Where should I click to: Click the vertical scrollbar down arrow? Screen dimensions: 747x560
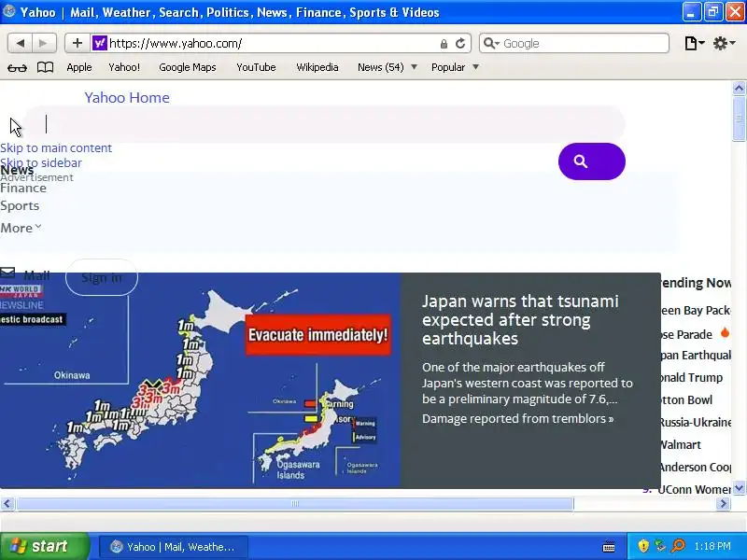[x=739, y=488]
